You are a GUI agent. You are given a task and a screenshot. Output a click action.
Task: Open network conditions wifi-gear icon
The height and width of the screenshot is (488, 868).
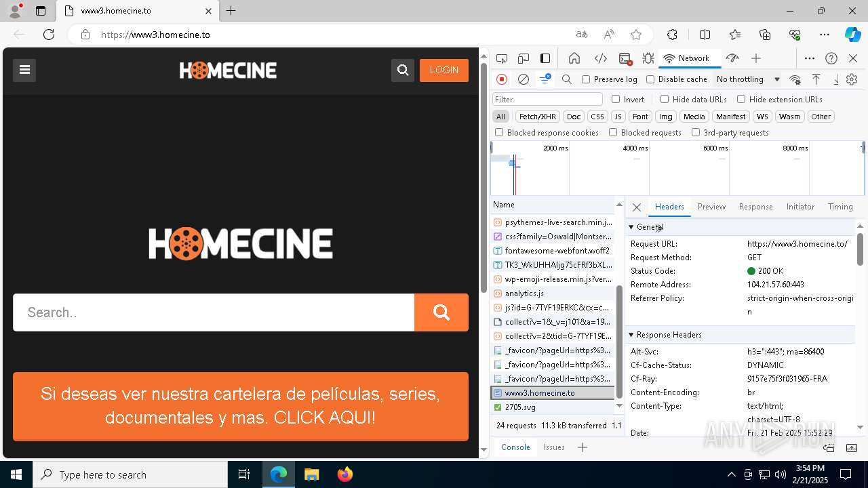coord(795,79)
